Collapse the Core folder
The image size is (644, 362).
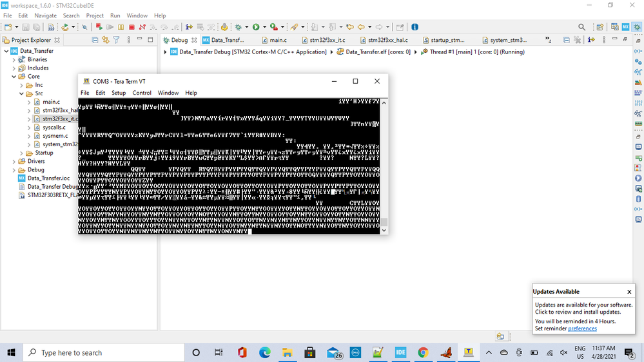click(x=14, y=77)
